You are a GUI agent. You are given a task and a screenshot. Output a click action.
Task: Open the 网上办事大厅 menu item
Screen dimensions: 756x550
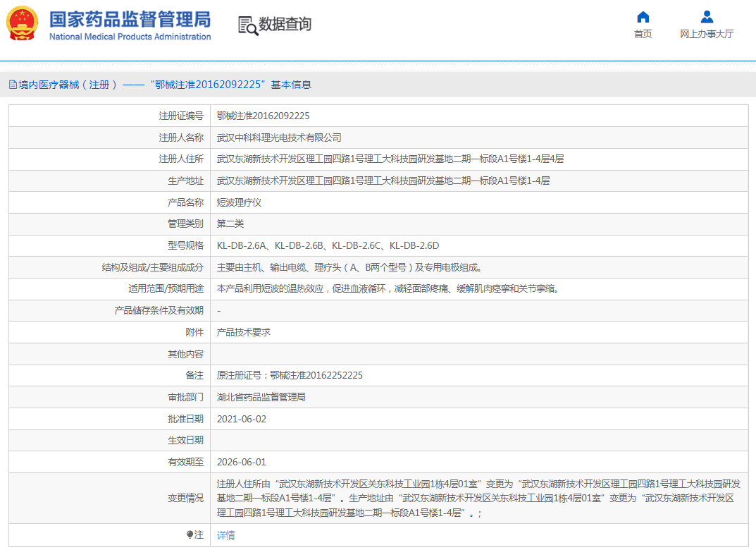707,34
